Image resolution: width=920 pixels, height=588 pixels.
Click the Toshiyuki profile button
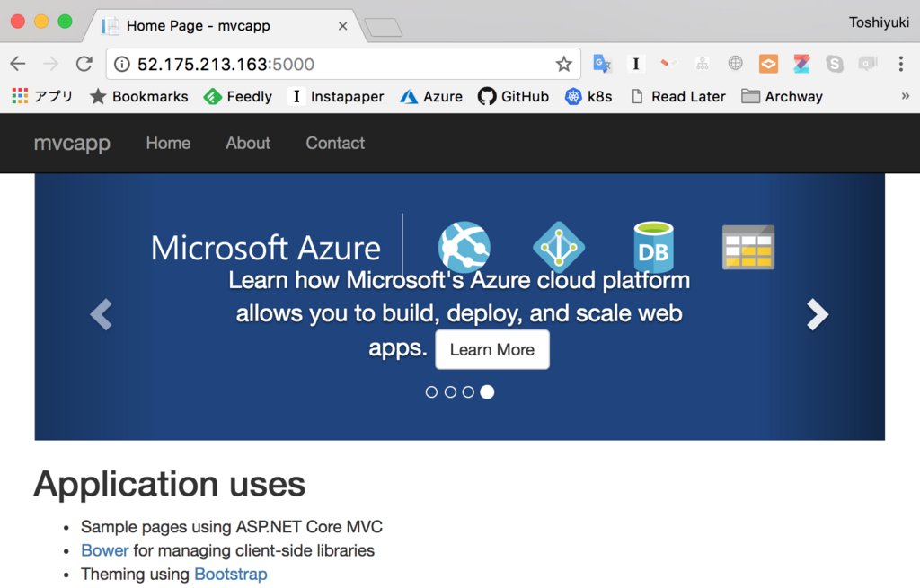879,22
